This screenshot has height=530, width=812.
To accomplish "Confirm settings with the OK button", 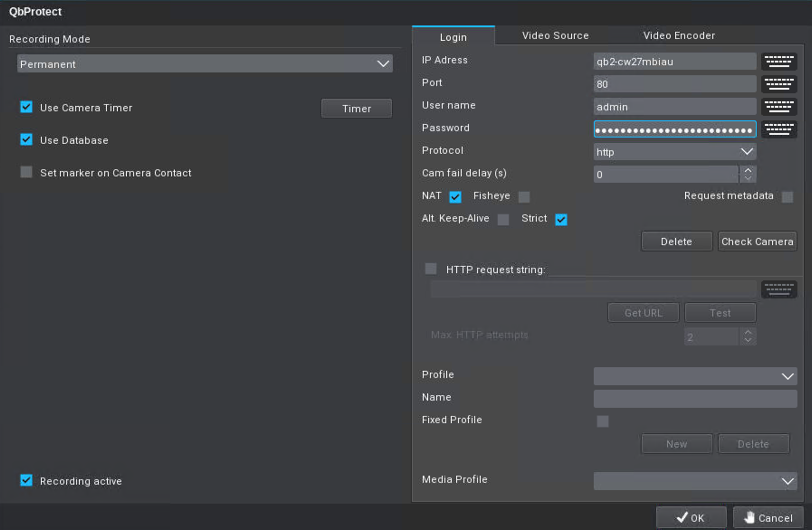I will [691, 518].
